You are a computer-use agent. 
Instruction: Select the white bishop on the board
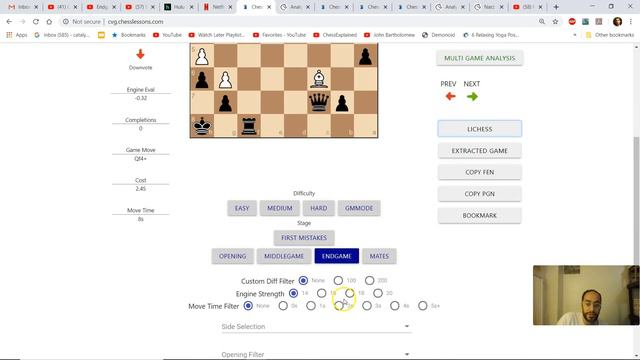coord(319,79)
